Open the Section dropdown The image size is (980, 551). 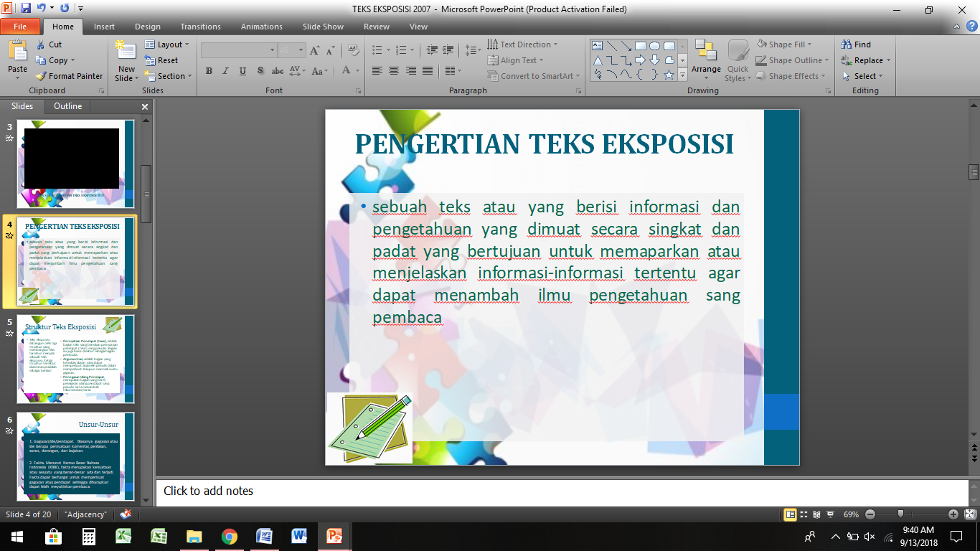pos(169,76)
